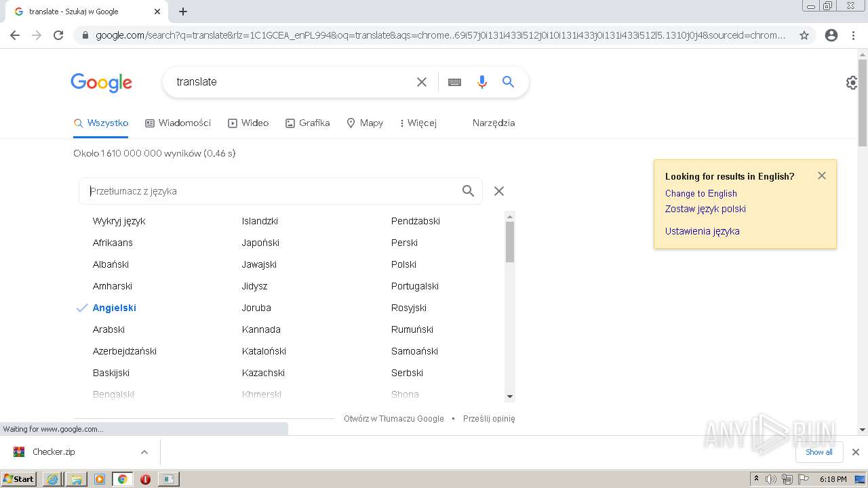The height and width of the screenshot is (488, 868).
Task: Click the Chrome taskbar icon
Action: (x=123, y=479)
